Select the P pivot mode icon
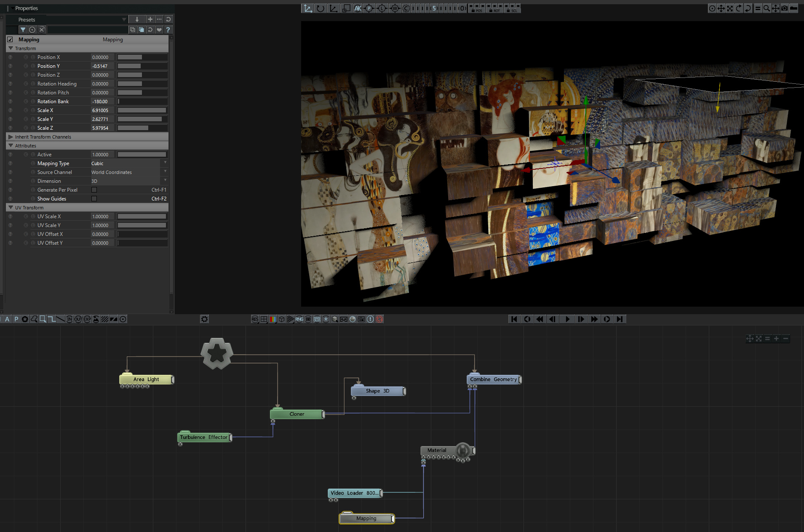This screenshot has width=804, height=532. (369, 8)
